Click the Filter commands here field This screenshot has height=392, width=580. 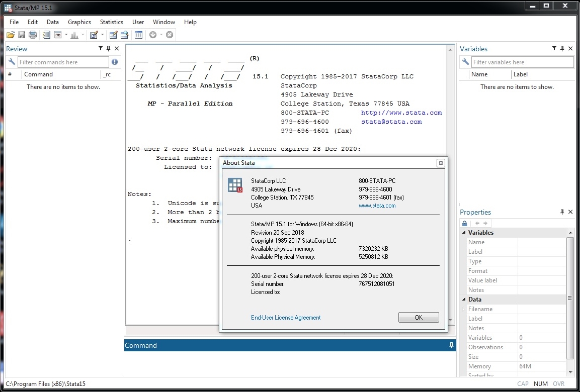click(63, 62)
